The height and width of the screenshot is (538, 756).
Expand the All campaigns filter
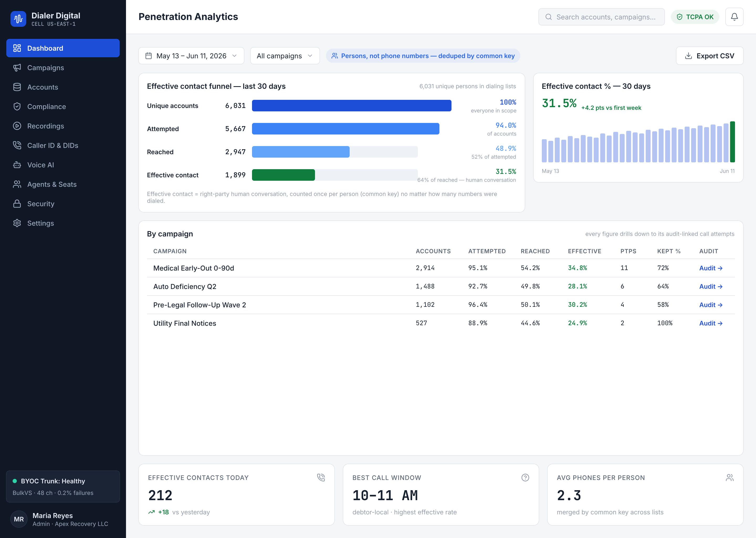pos(285,56)
